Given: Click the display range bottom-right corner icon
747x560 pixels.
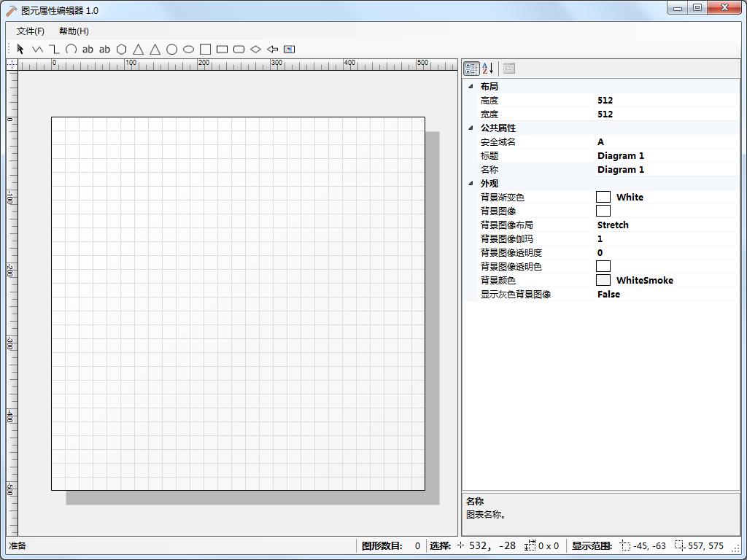Looking at the screenshot, I should (681, 545).
